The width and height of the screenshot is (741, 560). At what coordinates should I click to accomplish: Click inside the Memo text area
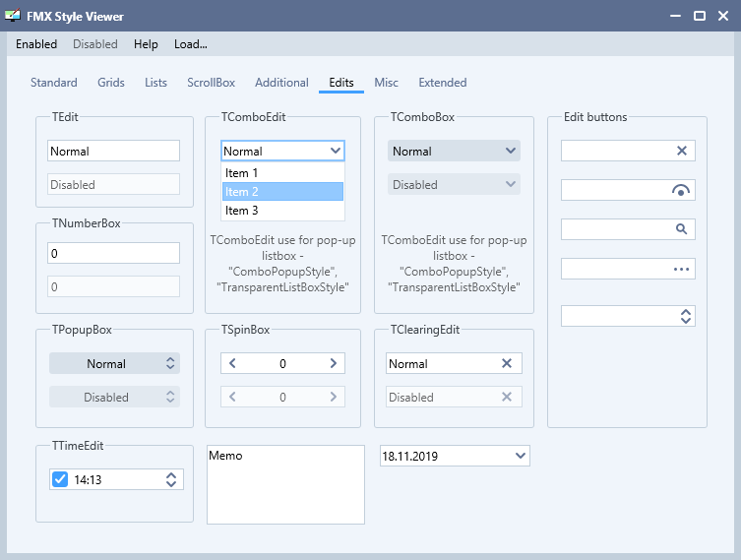point(285,484)
